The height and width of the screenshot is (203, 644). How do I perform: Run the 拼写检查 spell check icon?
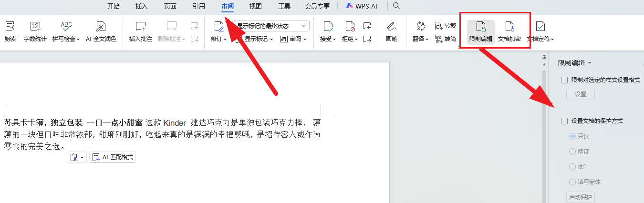pos(66,26)
